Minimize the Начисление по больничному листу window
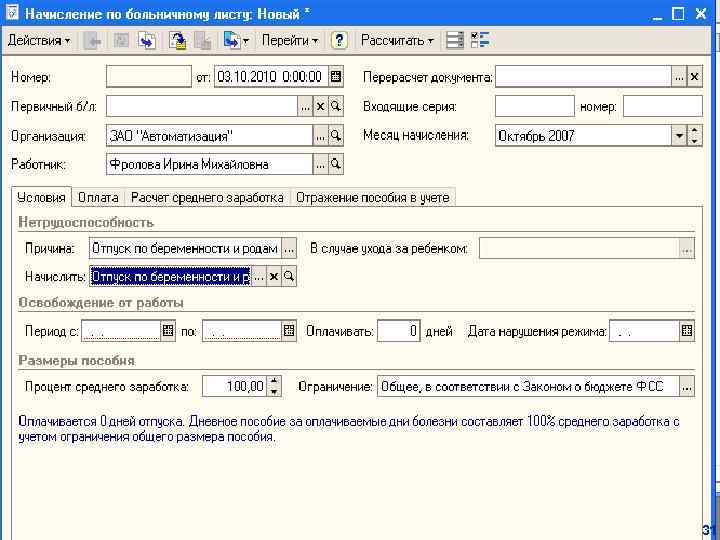This screenshot has height=540, width=720. click(x=658, y=14)
